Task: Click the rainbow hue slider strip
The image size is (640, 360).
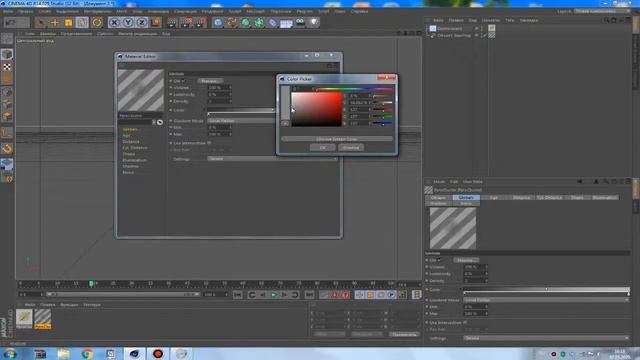Action: (x=353, y=88)
